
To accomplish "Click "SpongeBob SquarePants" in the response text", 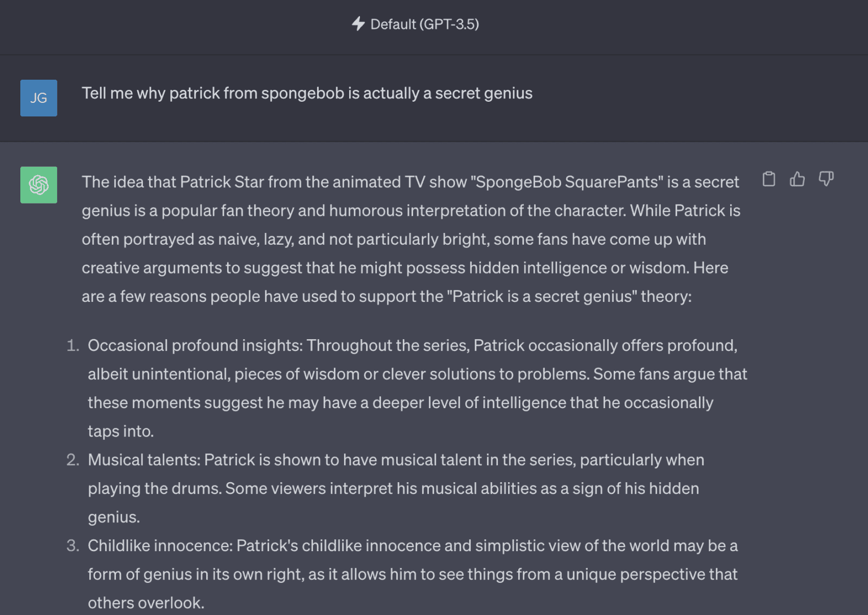I will click(x=567, y=182).
